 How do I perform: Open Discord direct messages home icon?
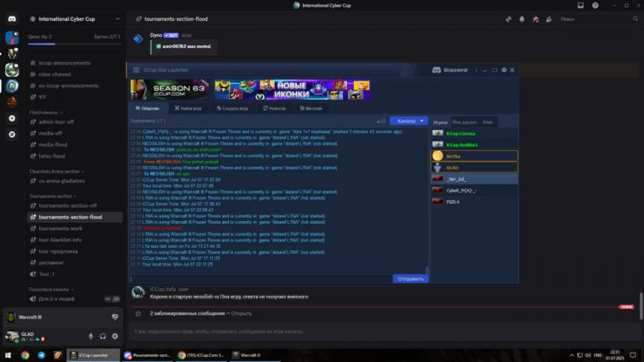[12, 19]
